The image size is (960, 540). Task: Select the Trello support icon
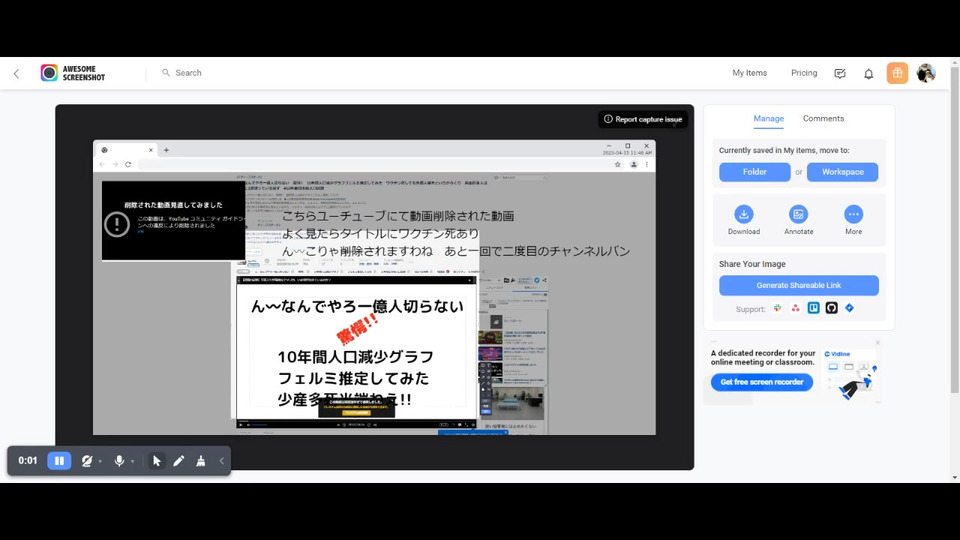pos(813,308)
